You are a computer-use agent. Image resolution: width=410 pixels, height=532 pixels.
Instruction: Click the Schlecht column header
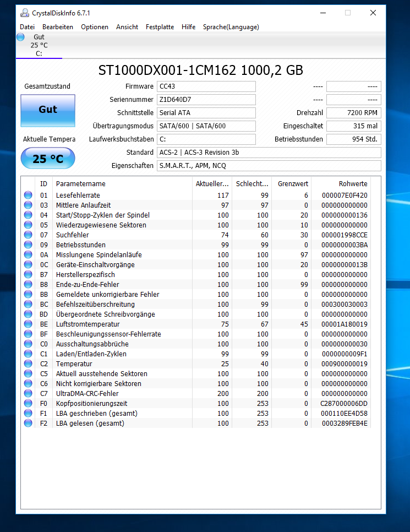[x=252, y=183]
